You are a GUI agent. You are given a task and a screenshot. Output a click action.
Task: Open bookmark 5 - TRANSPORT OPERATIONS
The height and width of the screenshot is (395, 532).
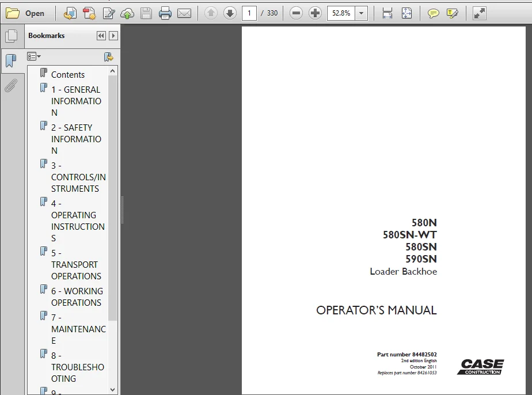pos(76,265)
